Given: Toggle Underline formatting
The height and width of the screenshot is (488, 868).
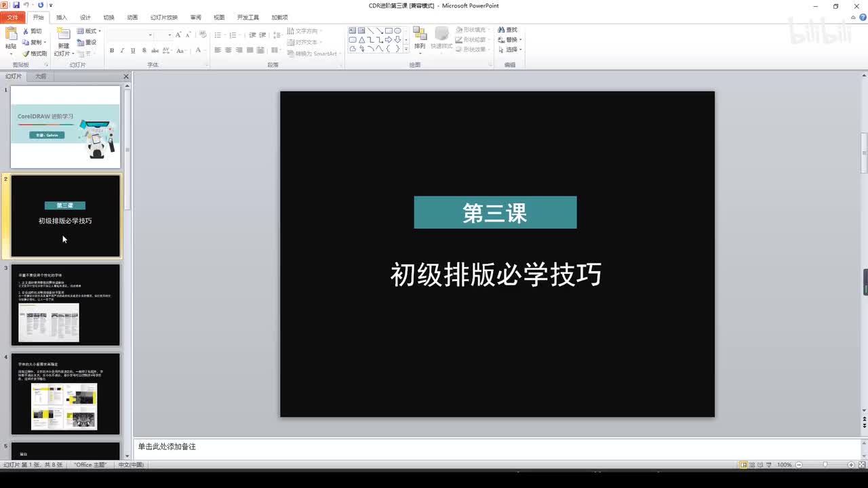Looking at the screenshot, I should click(x=133, y=50).
